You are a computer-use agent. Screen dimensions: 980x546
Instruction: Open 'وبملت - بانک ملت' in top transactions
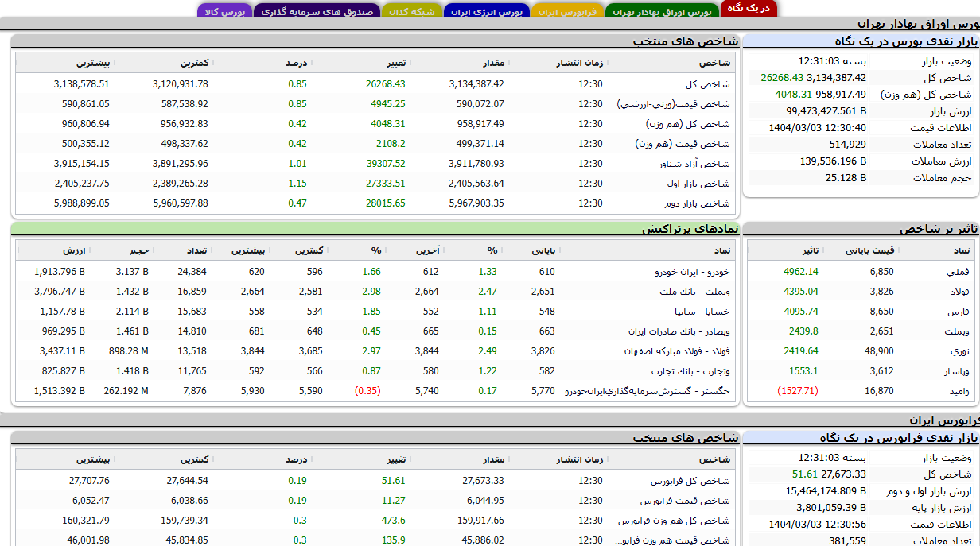(x=695, y=292)
